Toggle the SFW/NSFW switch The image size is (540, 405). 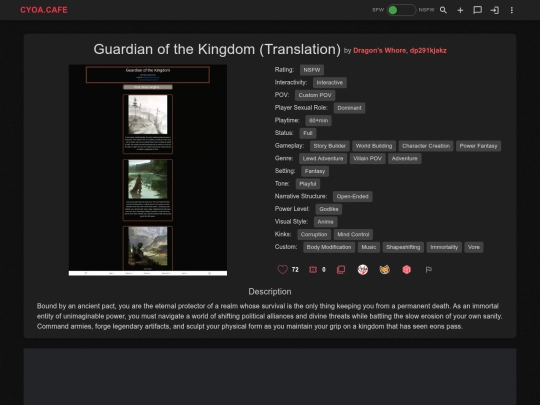pos(401,10)
